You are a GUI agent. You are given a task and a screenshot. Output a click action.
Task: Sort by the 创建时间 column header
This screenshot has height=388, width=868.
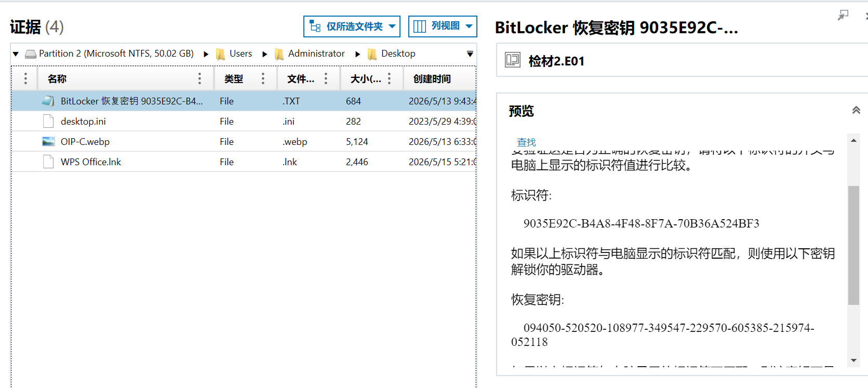[432, 79]
